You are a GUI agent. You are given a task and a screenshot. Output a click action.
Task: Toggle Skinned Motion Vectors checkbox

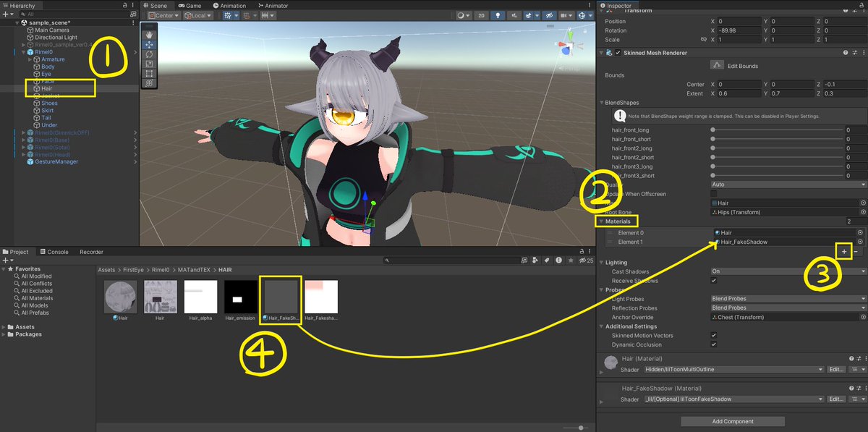coord(714,335)
